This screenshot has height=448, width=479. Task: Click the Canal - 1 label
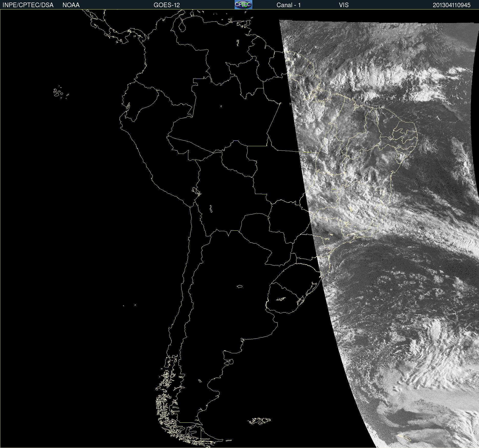coord(288,5)
